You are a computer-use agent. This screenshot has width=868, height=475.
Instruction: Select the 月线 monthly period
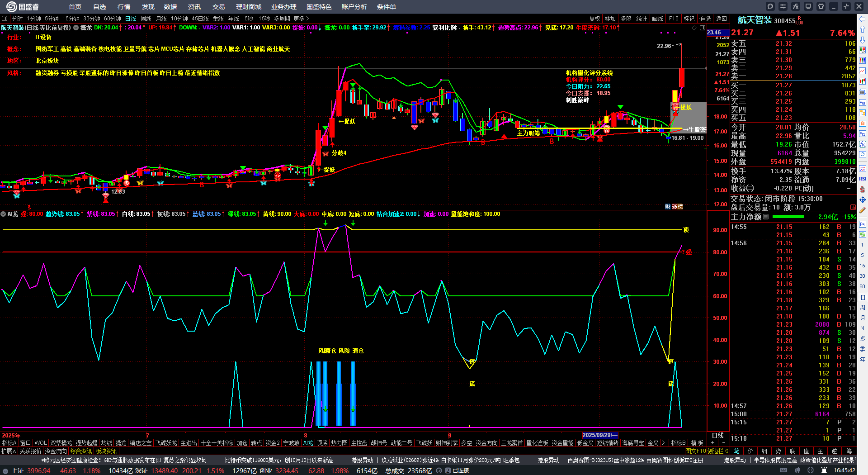[161, 19]
